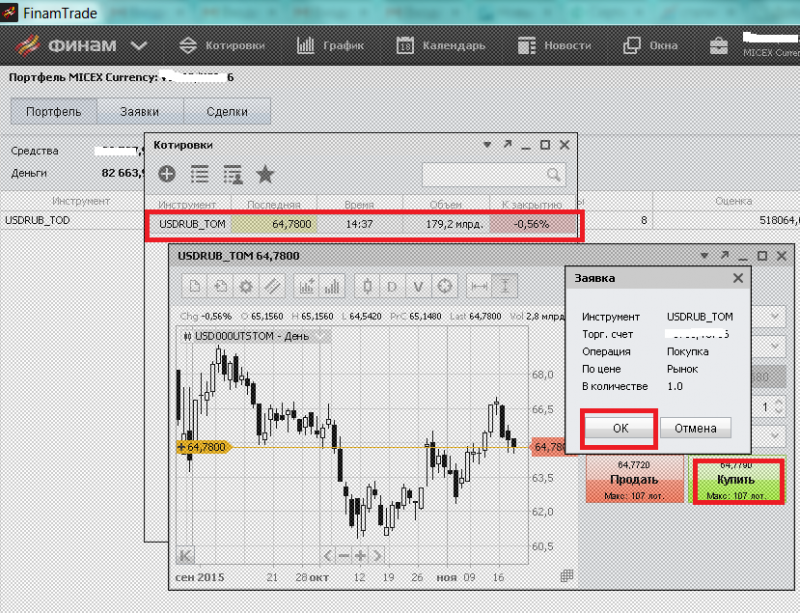The width and height of the screenshot is (800, 613).
Task: Click the briefcase portfolio icon in top bar
Action: coord(719,46)
